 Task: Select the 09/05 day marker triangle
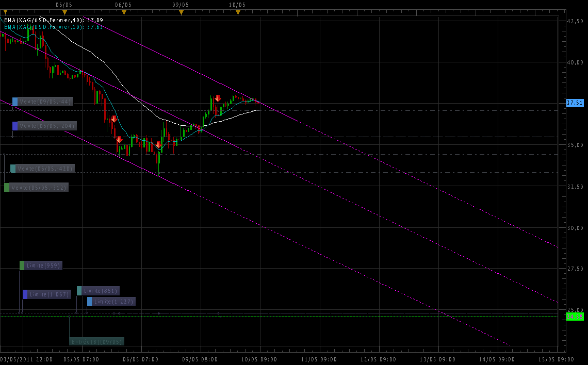181,12
